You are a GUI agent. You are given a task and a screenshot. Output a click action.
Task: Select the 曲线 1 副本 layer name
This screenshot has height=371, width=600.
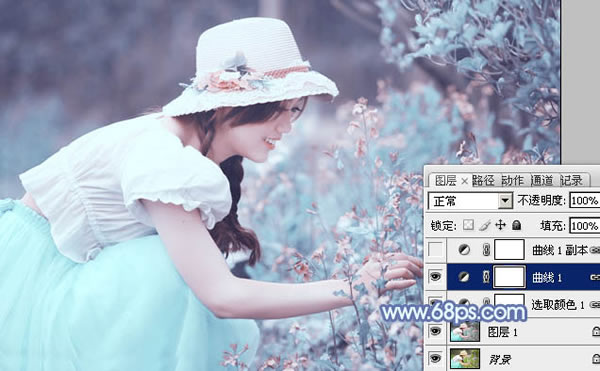click(x=559, y=250)
